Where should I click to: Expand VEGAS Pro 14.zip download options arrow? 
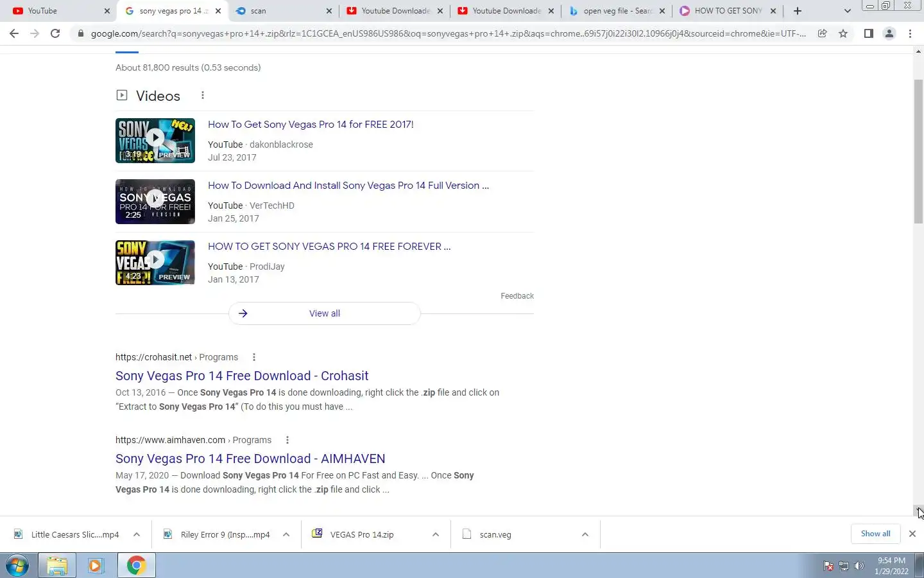point(436,534)
